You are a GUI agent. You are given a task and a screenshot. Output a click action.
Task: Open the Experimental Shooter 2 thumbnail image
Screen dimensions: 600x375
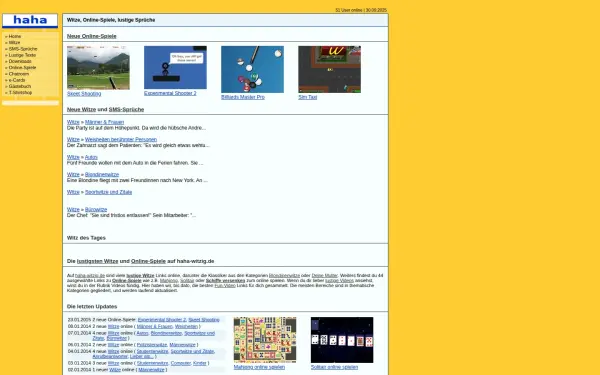pos(175,67)
